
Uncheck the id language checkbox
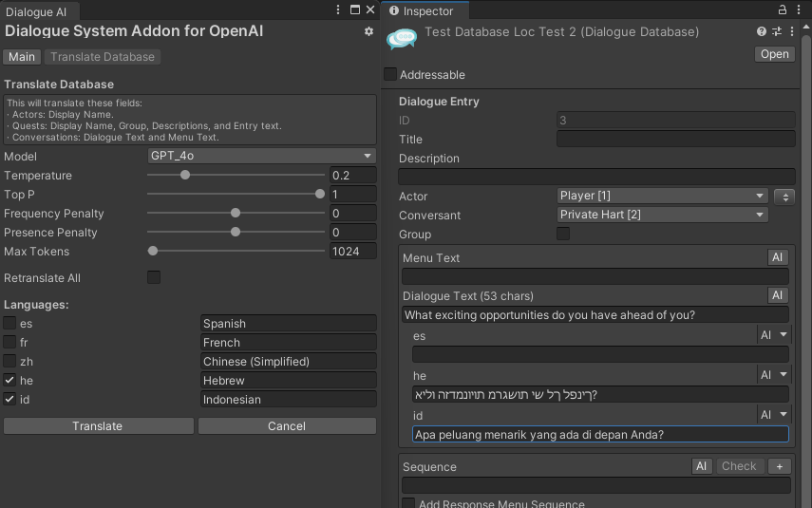9,399
